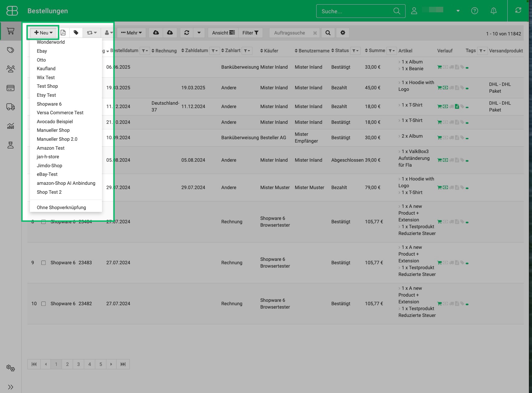Screen dimensions: 532x393
Task: Open Summe column filter dropdown
Action: coord(391,51)
